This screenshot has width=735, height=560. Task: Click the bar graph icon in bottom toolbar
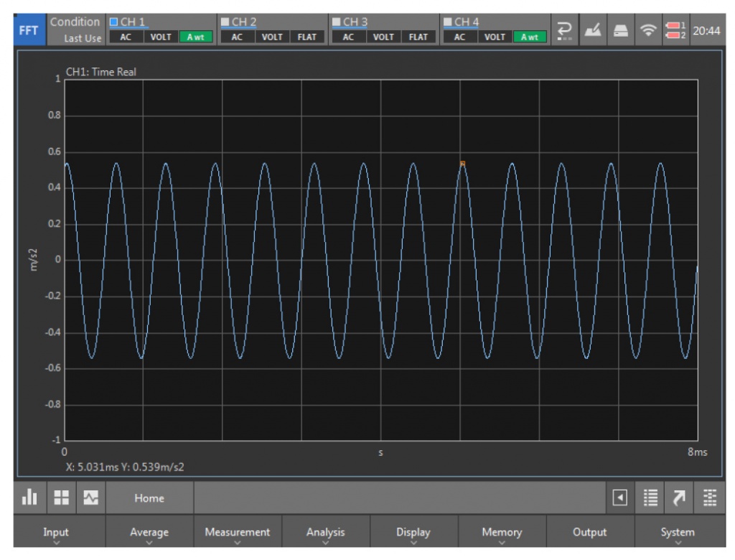coord(29,498)
